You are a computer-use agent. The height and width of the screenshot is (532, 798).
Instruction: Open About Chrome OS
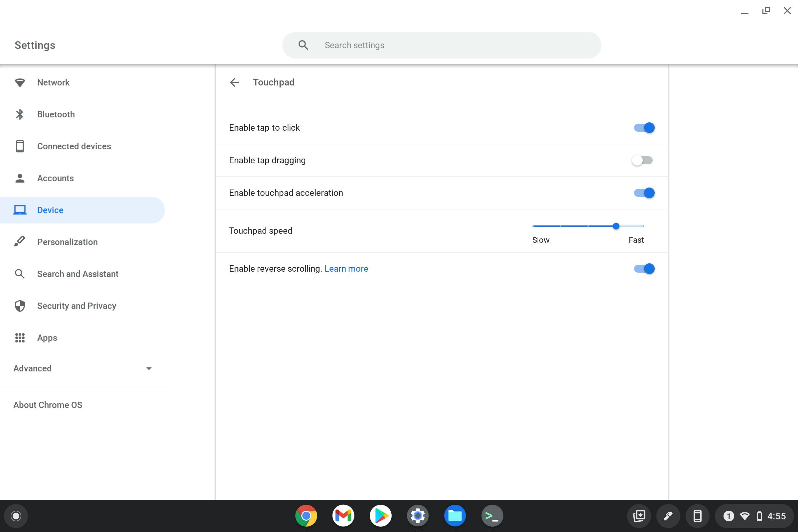[48, 405]
